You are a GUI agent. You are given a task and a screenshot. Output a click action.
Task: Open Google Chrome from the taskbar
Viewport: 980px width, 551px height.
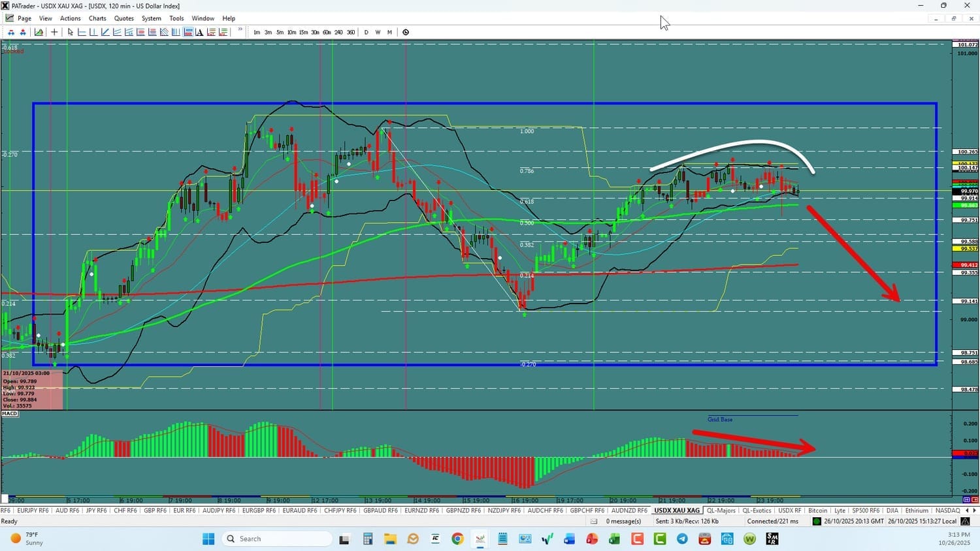[457, 539]
